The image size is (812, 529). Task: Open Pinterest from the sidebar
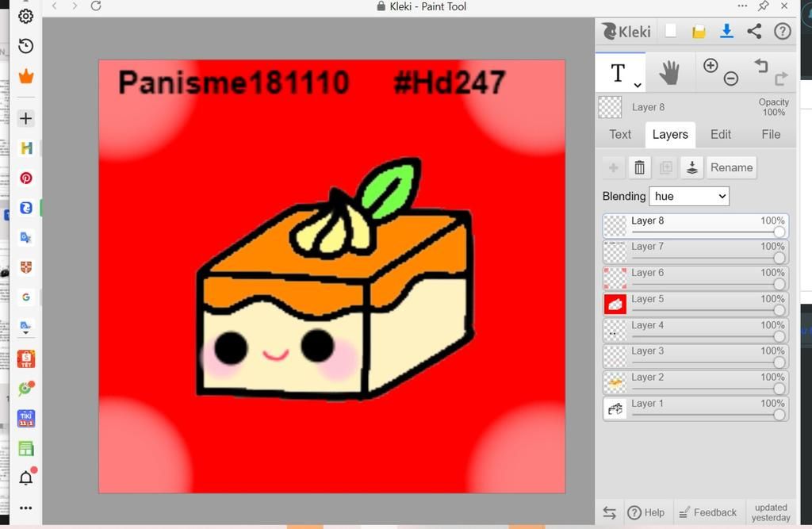click(x=26, y=178)
